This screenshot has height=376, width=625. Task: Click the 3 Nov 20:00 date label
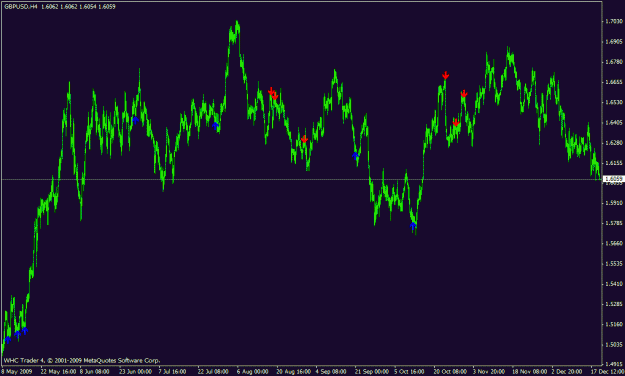pyautogui.click(x=488, y=372)
